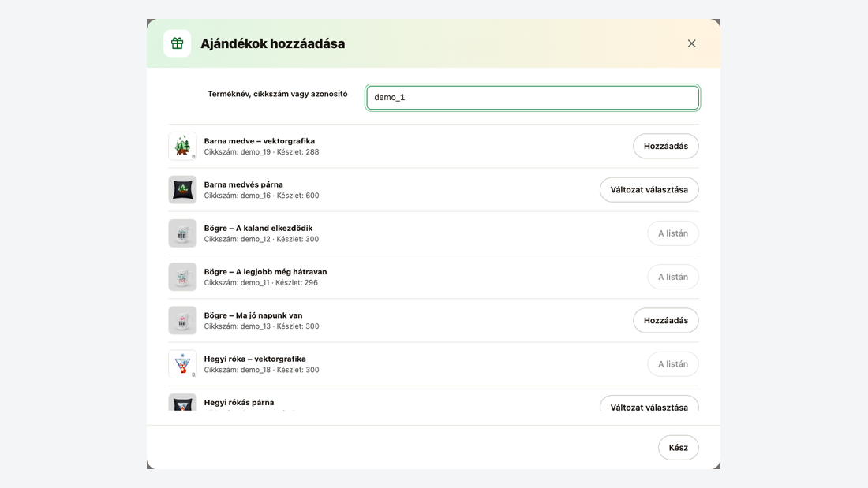The height and width of the screenshot is (488, 868).
Task: Click A listán for Bögre – A legjobb még hátravan
Action: 672,277
